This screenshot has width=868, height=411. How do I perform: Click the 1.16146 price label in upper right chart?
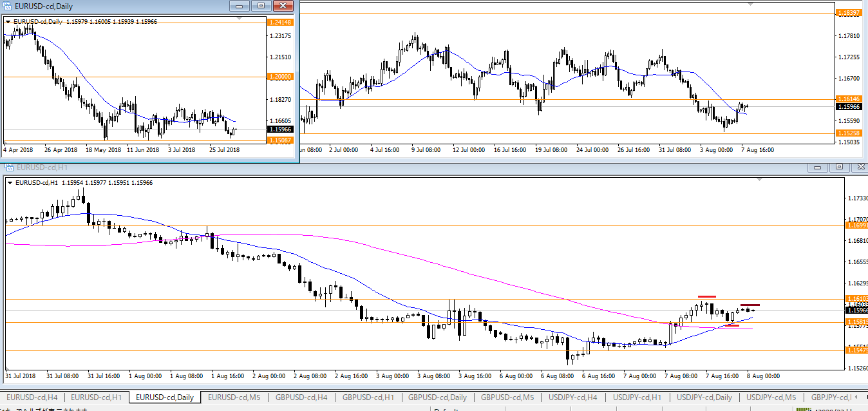[x=850, y=99]
